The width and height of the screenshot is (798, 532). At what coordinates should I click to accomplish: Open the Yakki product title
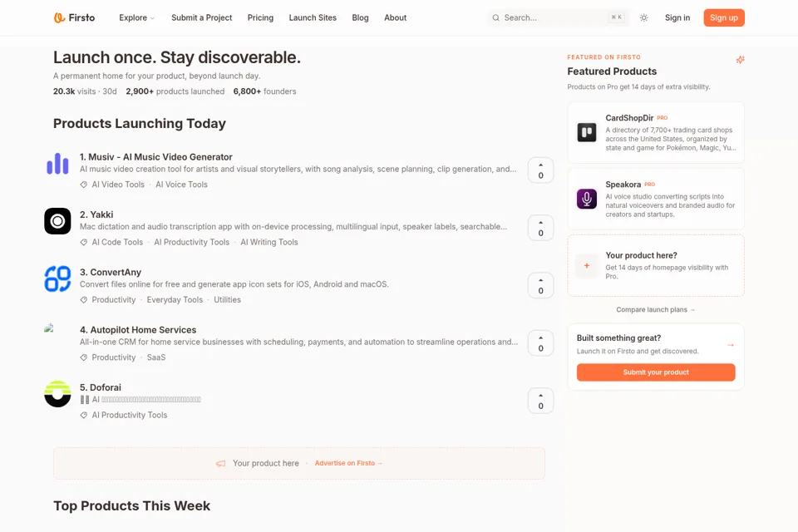tap(96, 214)
